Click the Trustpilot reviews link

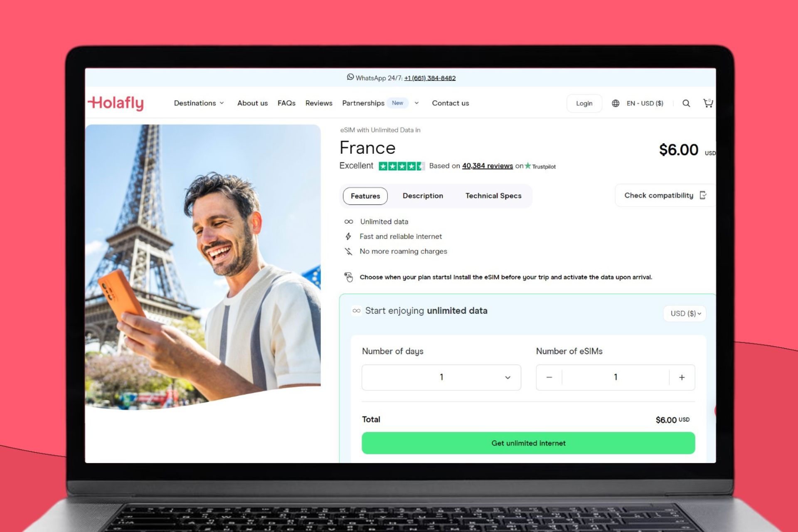click(487, 166)
